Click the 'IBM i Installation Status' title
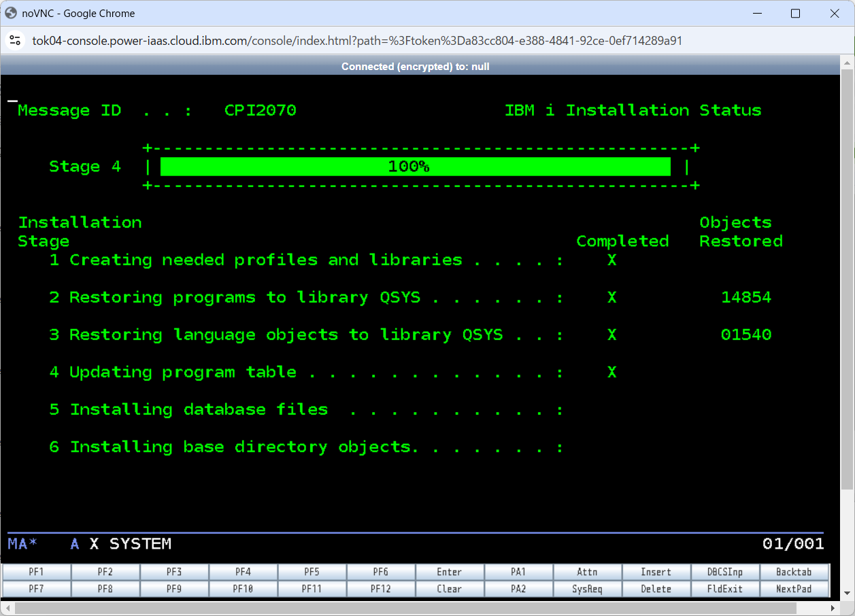The width and height of the screenshot is (855, 616). [633, 110]
